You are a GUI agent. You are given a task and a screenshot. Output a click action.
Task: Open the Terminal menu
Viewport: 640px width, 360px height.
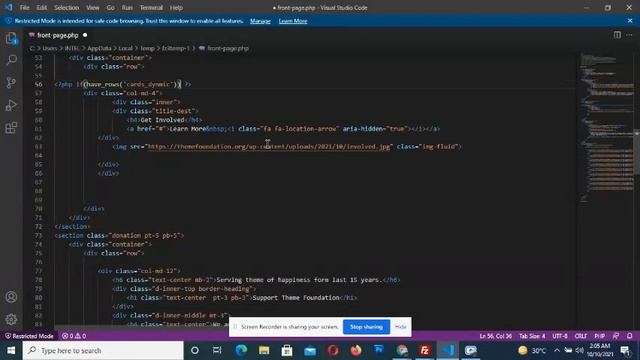click(151, 8)
